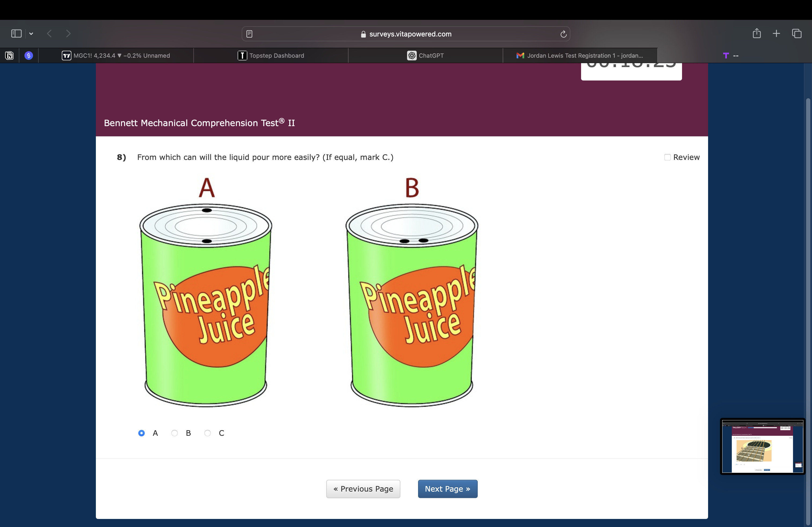Viewport: 812px width, 527px height.
Task: Select radio option B
Action: (174, 433)
